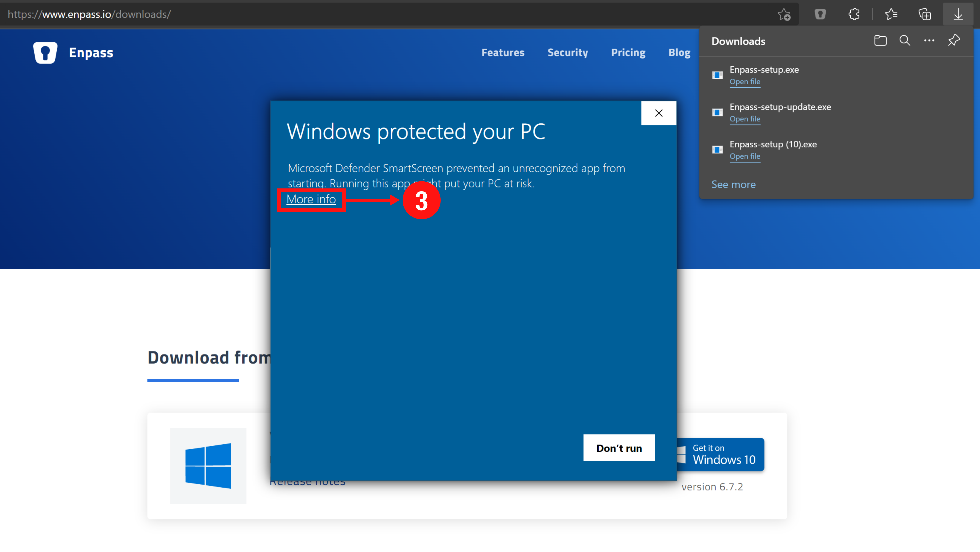980x552 pixels.
Task: Open the Blog menu item
Action: point(679,53)
